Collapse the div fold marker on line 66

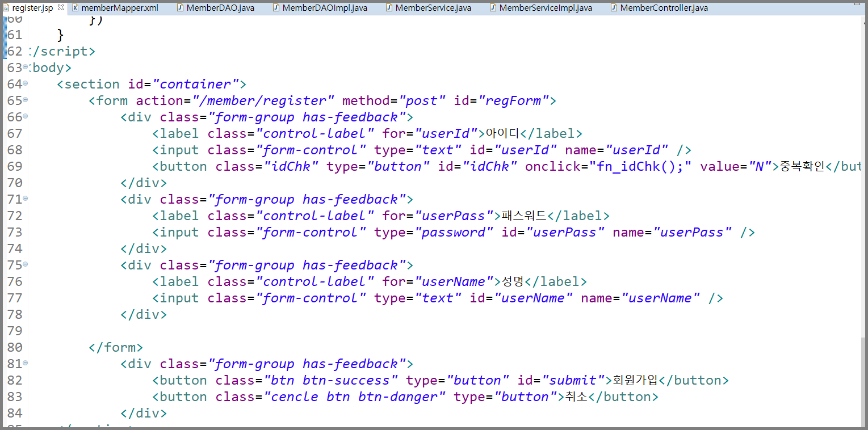[x=26, y=116]
